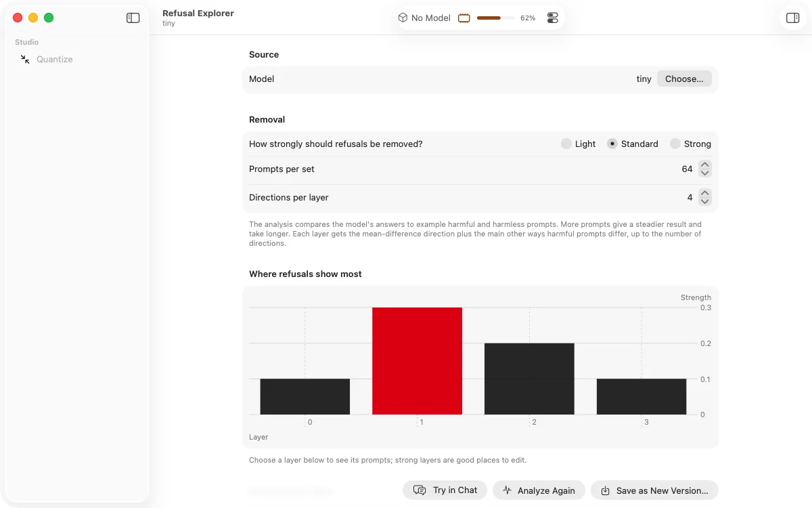Image resolution: width=812 pixels, height=508 pixels.
Task: Select the Strong removal option
Action: (x=675, y=144)
